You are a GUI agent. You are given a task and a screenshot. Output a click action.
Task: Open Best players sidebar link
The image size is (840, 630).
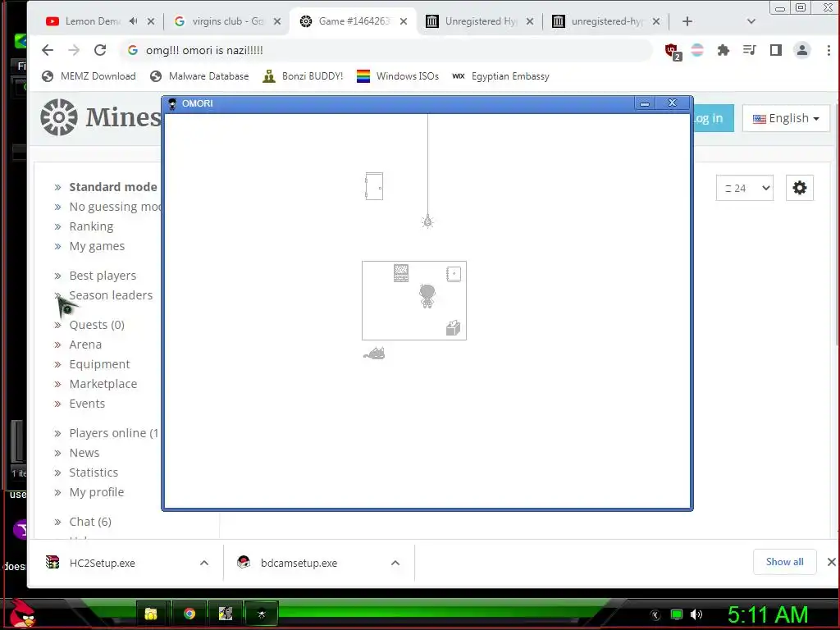tap(103, 276)
